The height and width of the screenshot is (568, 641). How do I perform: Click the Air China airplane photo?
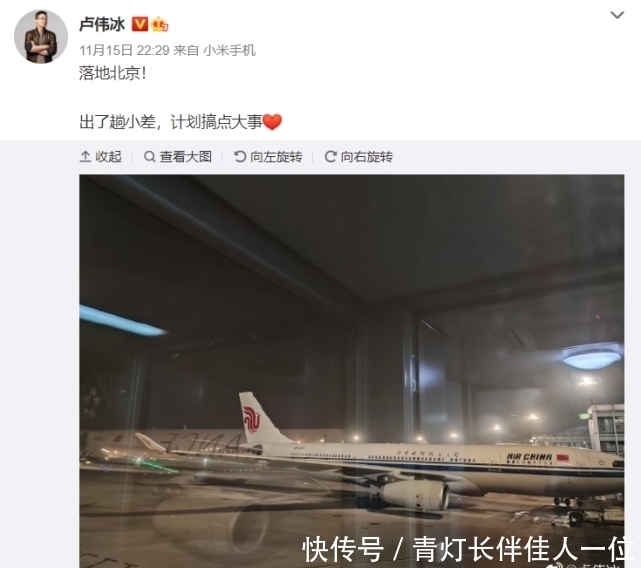click(352, 371)
